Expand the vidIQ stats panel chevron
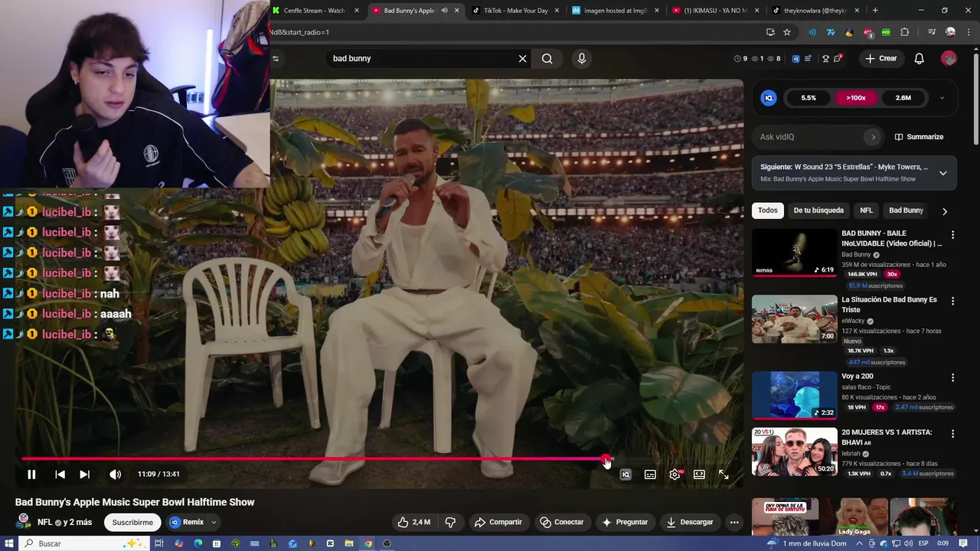Screen dimensions: 980x551 pyautogui.click(x=942, y=98)
